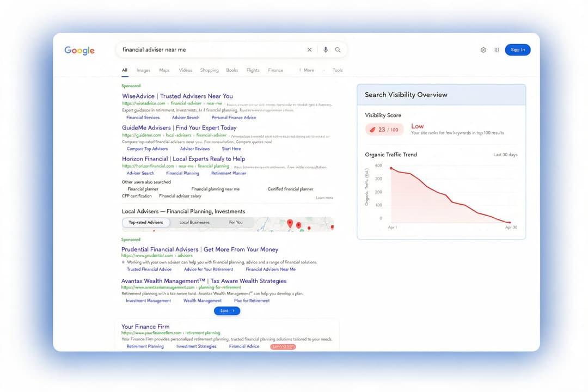This screenshot has width=588, height=392.
Task: Click the Compare Top Advisers sitelink
Action: pos(147,149)
